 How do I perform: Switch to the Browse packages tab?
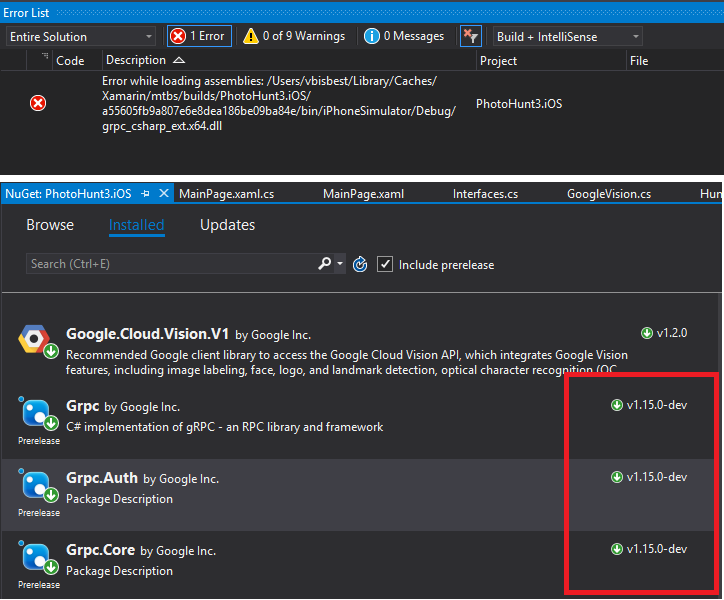(50, 224)
